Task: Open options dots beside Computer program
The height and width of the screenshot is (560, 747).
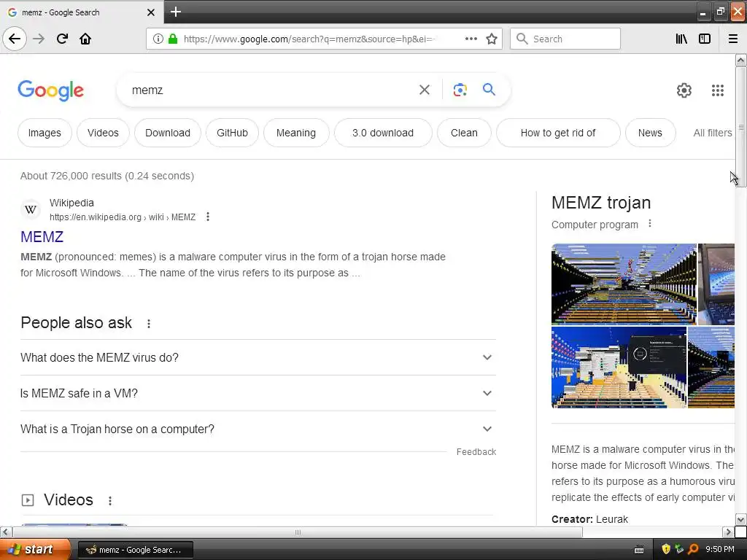Action: [x=650, y=223]
